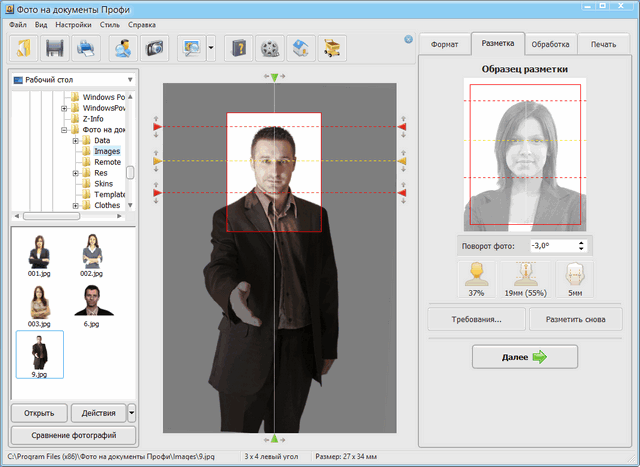
Task: Open the arrow next to Действия button
Action: tap(133, 412)
